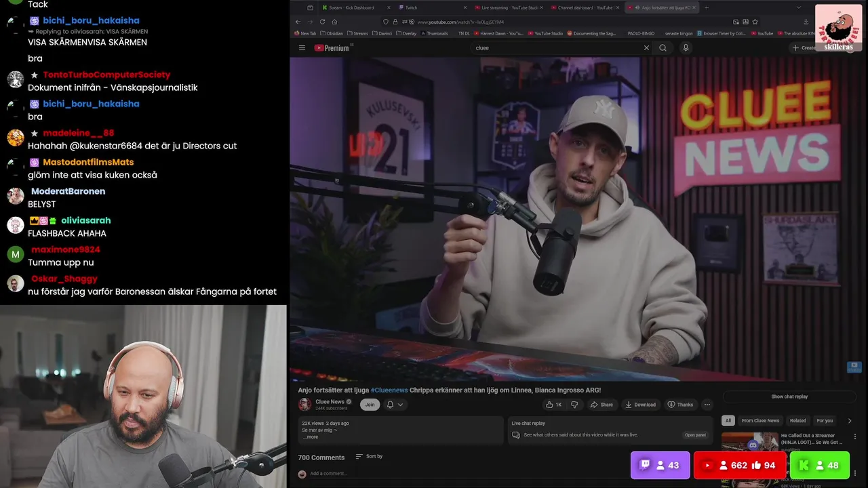Click the '700 Comments' heading
The width and height of the screenshot is (868, 488).
[321, 457]
